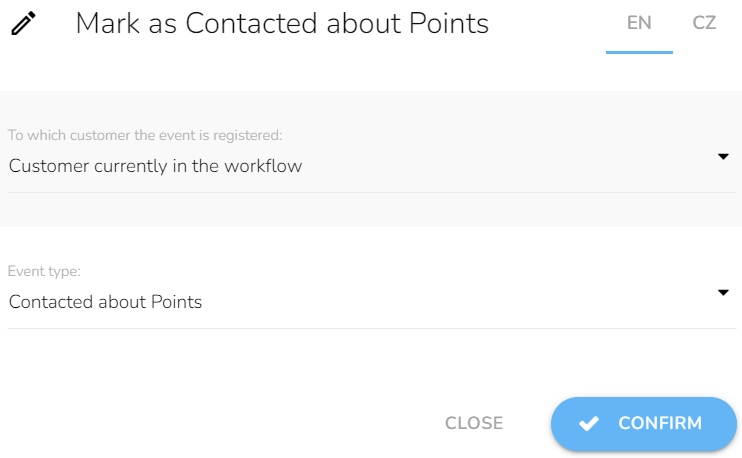Image resolution: width=742 pixels, height=458 pixels.
Task: Click 'To which customer the event is registered' label
Action: pyautogui.click(x=145, y=135)
